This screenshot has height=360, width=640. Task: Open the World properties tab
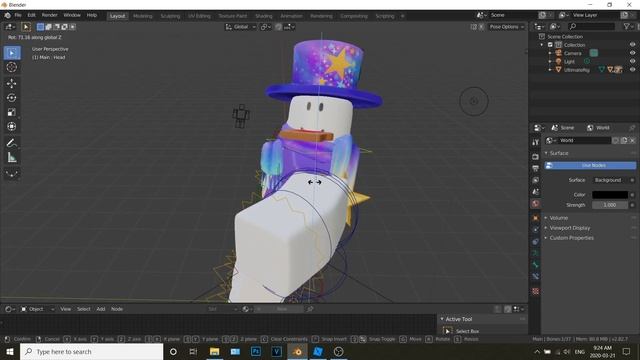[x=536, y=203]
